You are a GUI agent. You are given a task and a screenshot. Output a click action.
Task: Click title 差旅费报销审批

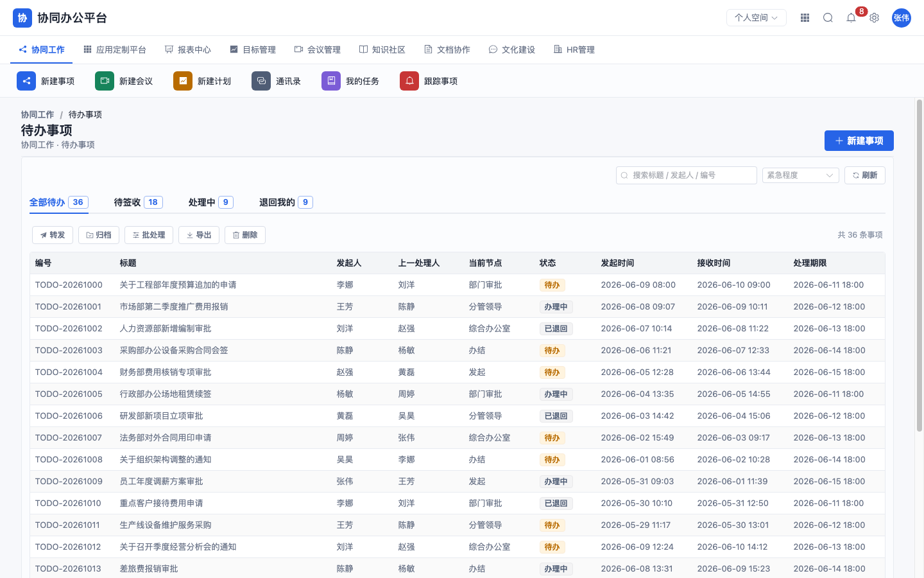click(x=149, y=569)
